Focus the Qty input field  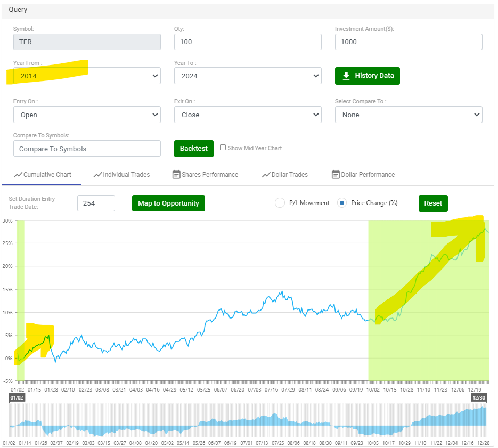pos(248,42)
